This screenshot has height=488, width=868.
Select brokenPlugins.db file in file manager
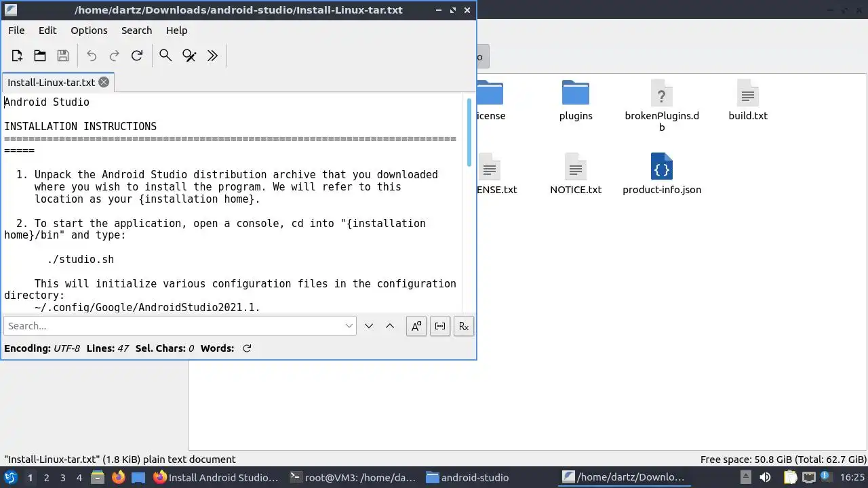(x=662, y=105)
